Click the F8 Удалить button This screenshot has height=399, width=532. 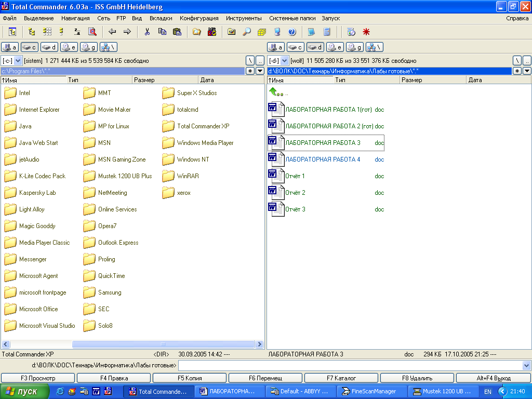click(x=417, y=378)
